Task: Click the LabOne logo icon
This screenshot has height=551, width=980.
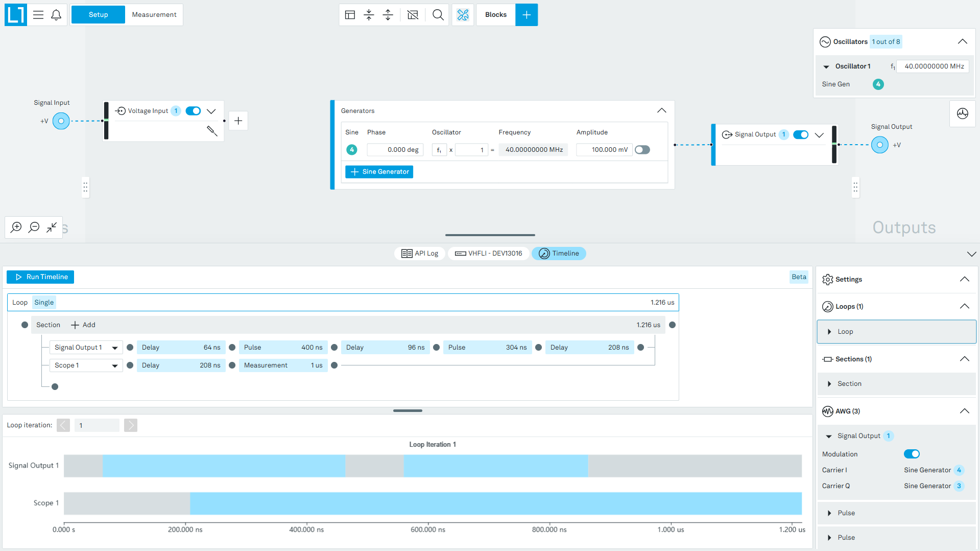Action: coord(16,15)
